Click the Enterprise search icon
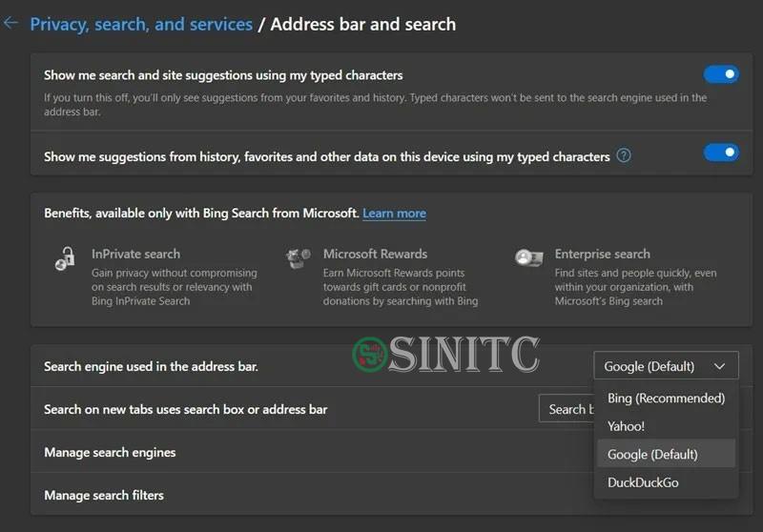763x532 pixels. (x=529, y=257)
